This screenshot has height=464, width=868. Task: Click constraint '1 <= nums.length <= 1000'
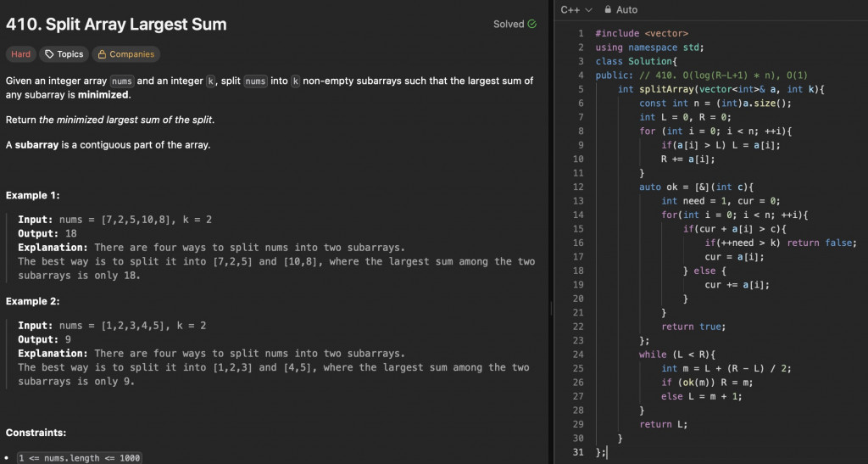point(79,458)
